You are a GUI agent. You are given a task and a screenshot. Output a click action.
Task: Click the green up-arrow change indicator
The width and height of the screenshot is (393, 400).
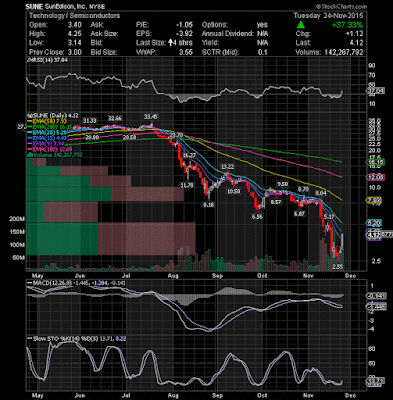(301, 25)
